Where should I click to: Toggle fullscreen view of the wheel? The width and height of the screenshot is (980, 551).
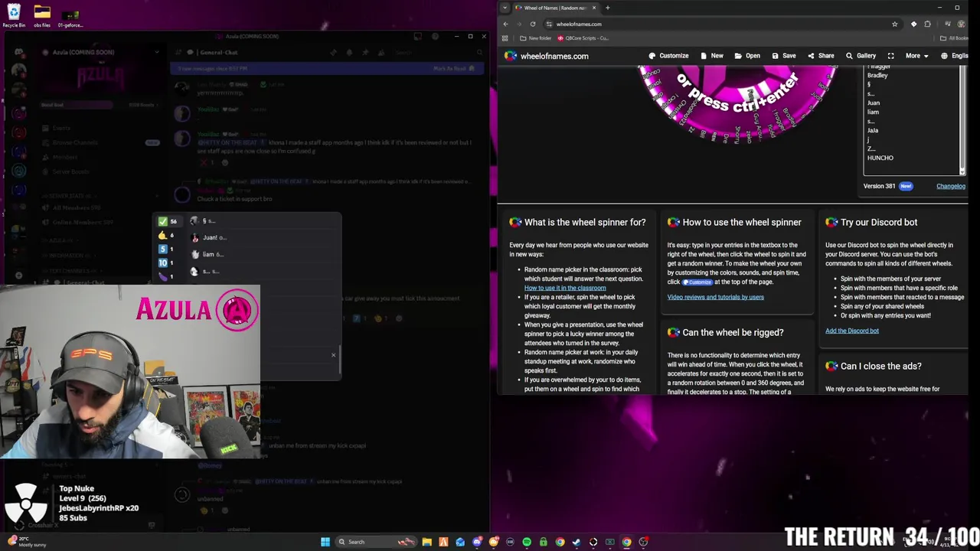pos(890,56)
